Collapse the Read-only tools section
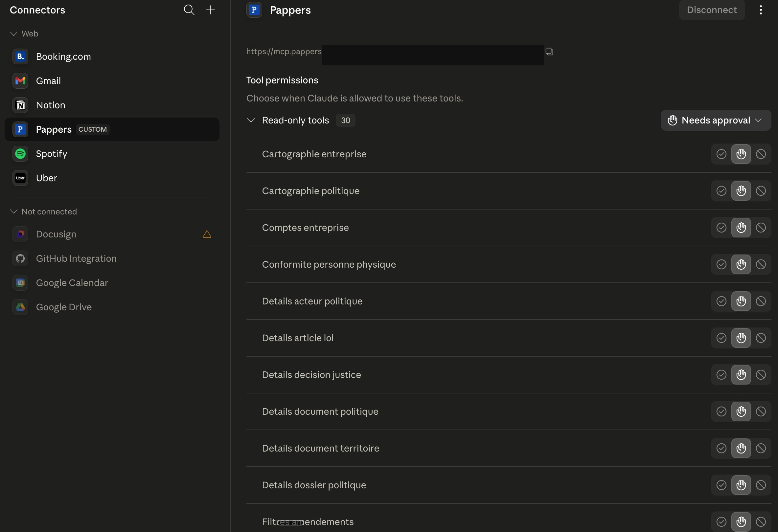Image resolution: width=778 pixels, height=532 pixels. pyautogui.click(x=251, y=120)
